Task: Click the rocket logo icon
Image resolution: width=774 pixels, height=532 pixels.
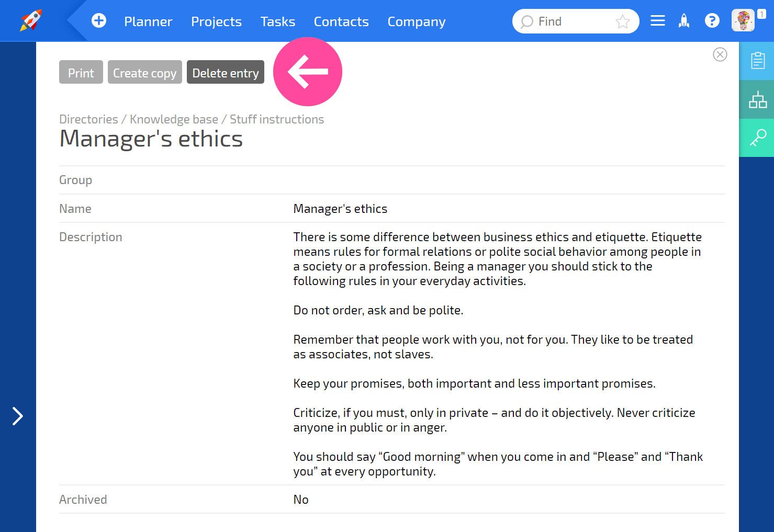Action: tap(31, 21)
